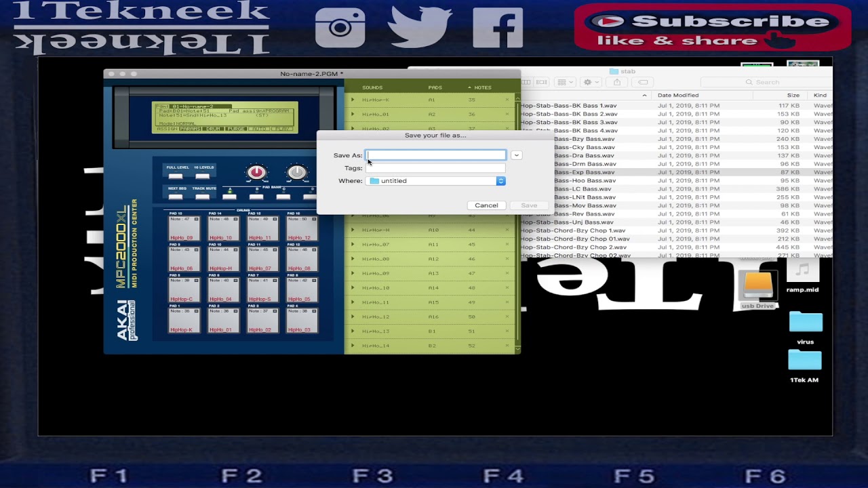868x488 pixels.
Task: Open the Facebook logo link
Action: 498,27
